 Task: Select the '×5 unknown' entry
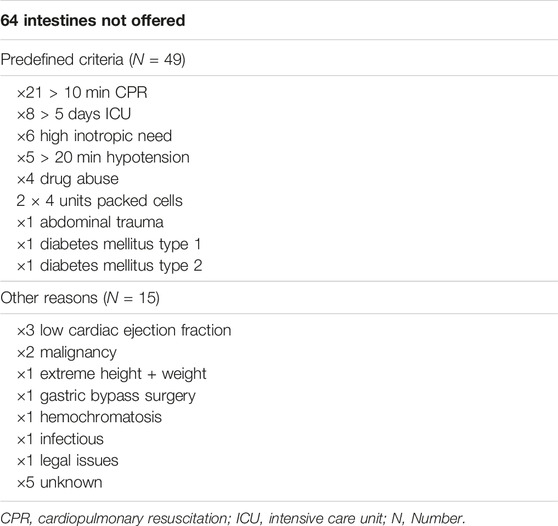[x=59, y=483]
